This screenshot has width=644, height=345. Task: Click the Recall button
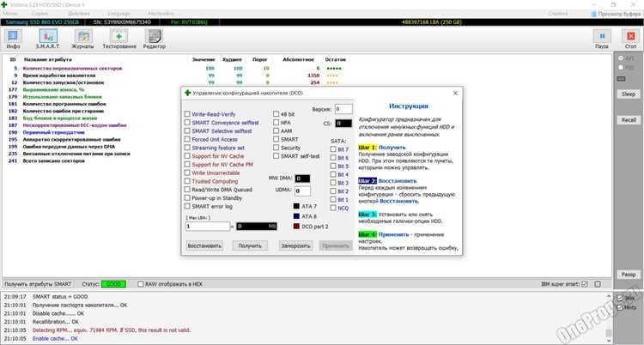coord(629,120)
